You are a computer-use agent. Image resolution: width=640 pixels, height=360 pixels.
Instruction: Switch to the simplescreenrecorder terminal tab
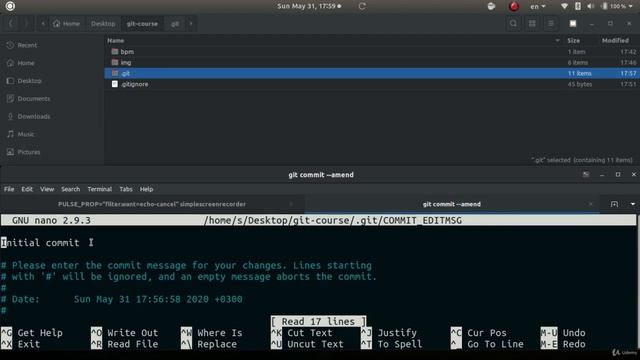[152, 204]
